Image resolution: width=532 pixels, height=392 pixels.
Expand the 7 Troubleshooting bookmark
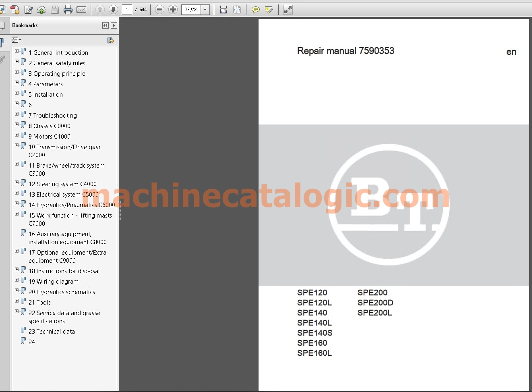pos(17,114)
